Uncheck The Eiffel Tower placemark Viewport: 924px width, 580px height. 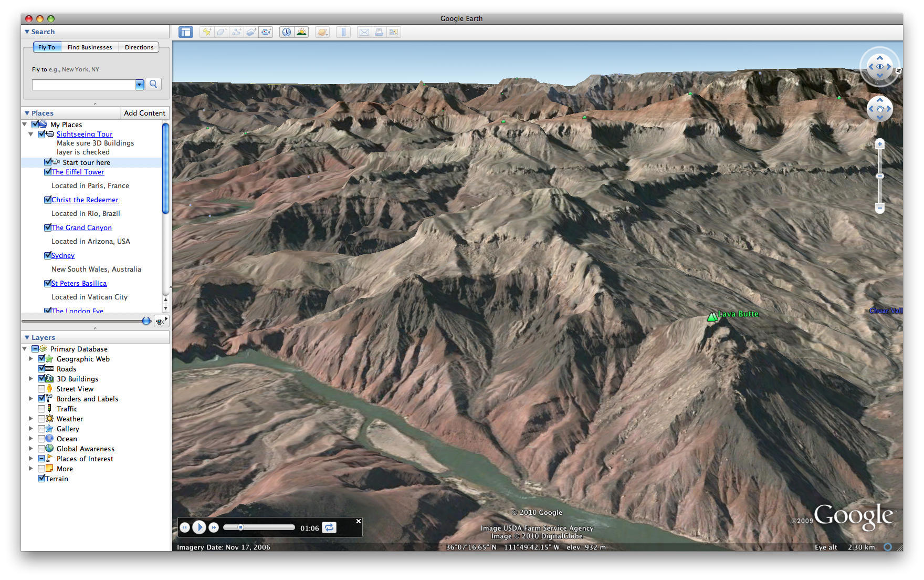(48, 172)
